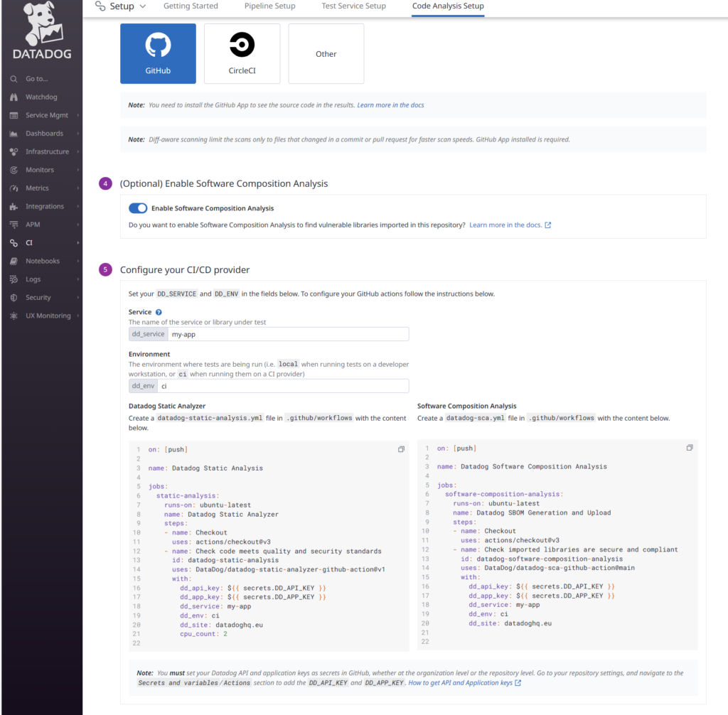Click the Logs sidebar icon

tap(14, 279)
